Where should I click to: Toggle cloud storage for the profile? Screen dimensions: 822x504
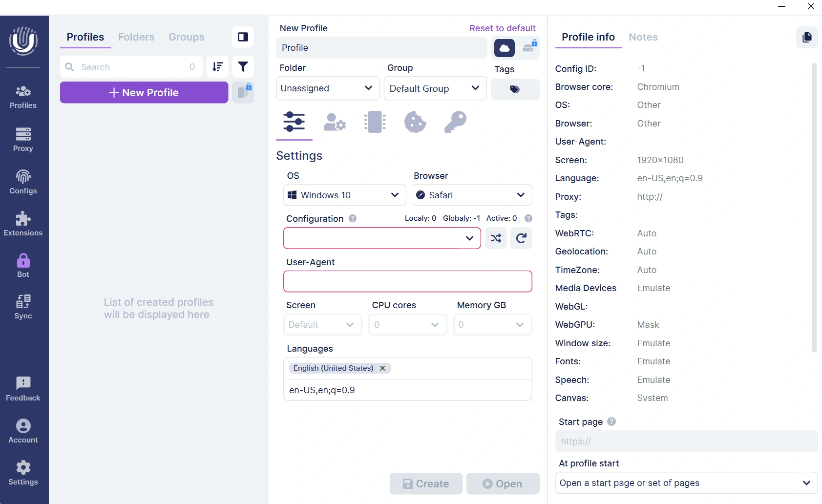(505, 48)
